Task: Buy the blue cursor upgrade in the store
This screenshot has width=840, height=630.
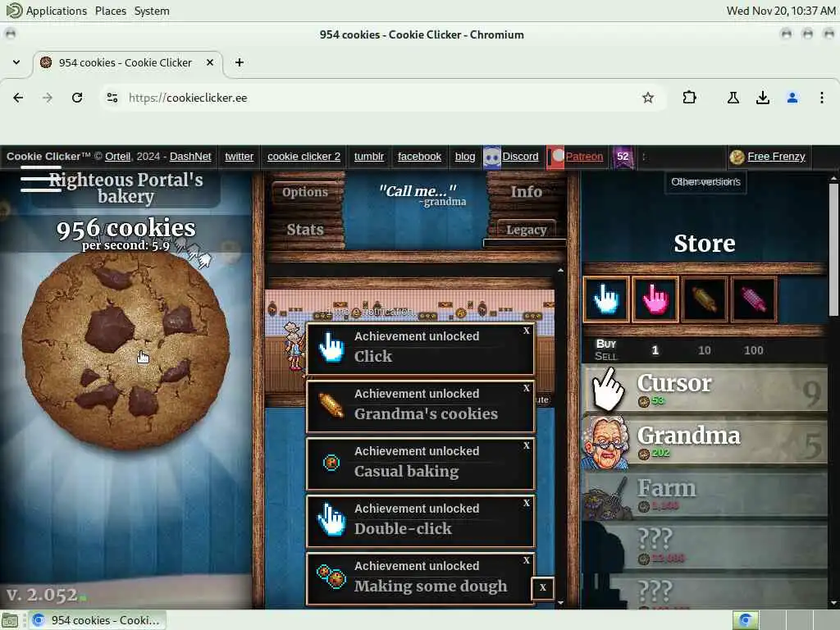Action: 606,299
